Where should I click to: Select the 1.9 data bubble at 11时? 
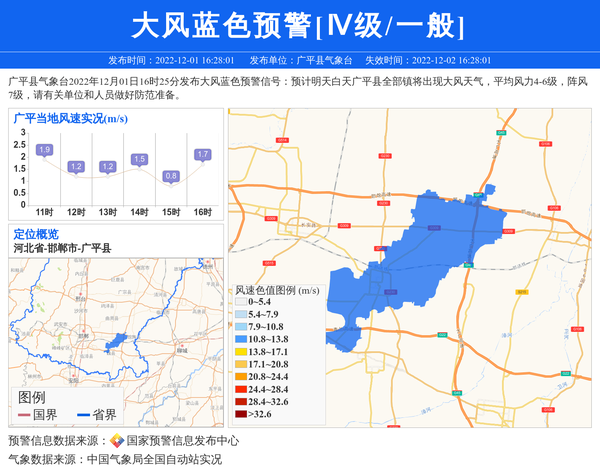(44, 150)
